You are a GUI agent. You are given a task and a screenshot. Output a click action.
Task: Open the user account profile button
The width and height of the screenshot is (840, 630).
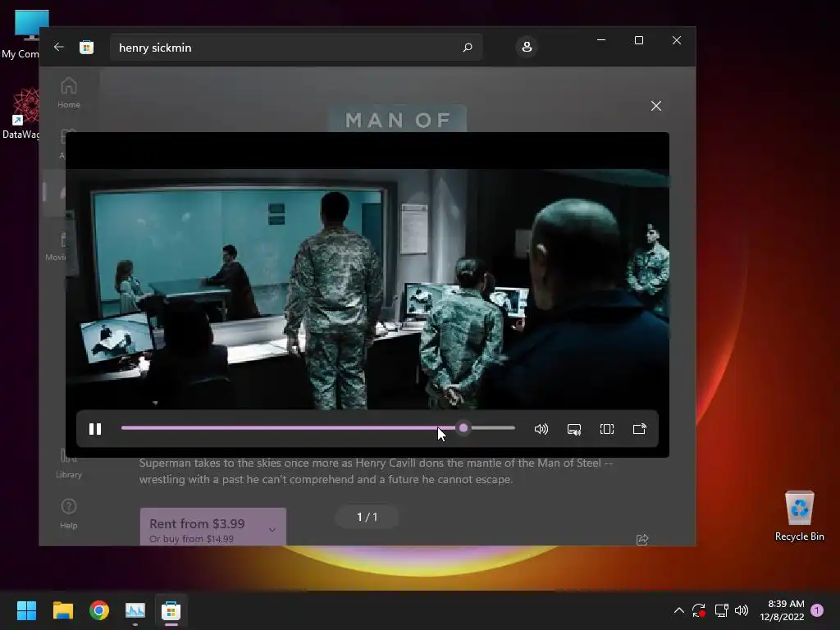tap(527, 47)
